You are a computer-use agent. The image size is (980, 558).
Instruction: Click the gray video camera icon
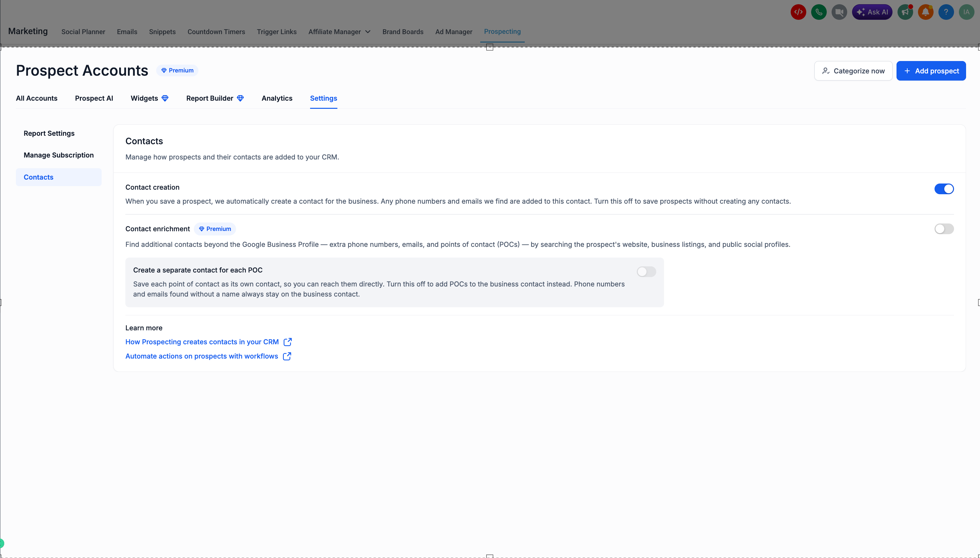click(x=839, y=12)
